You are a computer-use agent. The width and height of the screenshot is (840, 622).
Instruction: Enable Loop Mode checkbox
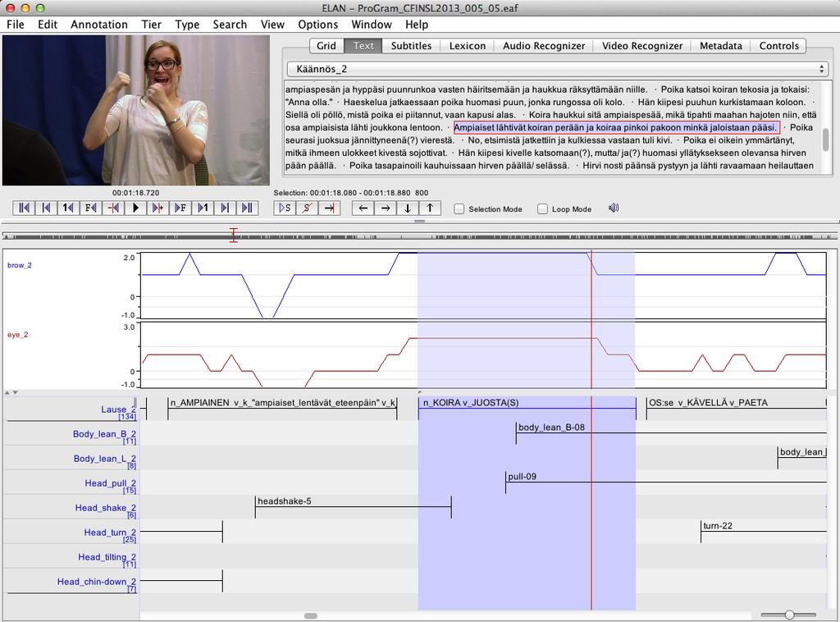coord(543,209)
